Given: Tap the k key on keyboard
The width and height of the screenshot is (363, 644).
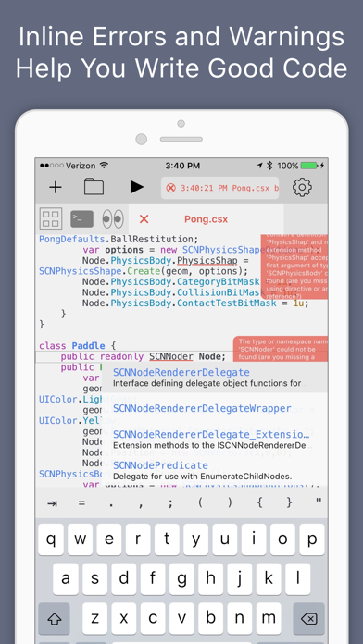Looking at the screenshot, I should (x=269, y=579).
